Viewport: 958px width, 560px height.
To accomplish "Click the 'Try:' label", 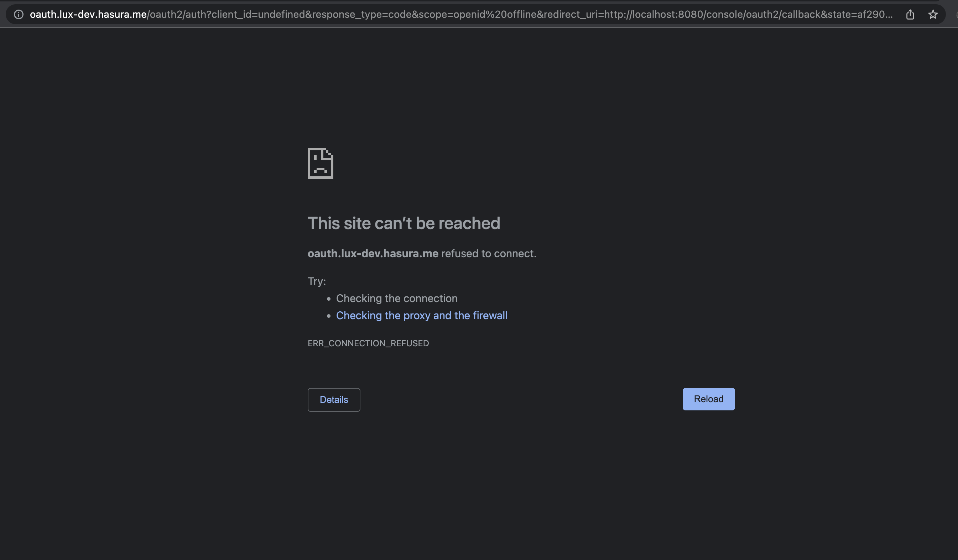I will tap(316, 281).
